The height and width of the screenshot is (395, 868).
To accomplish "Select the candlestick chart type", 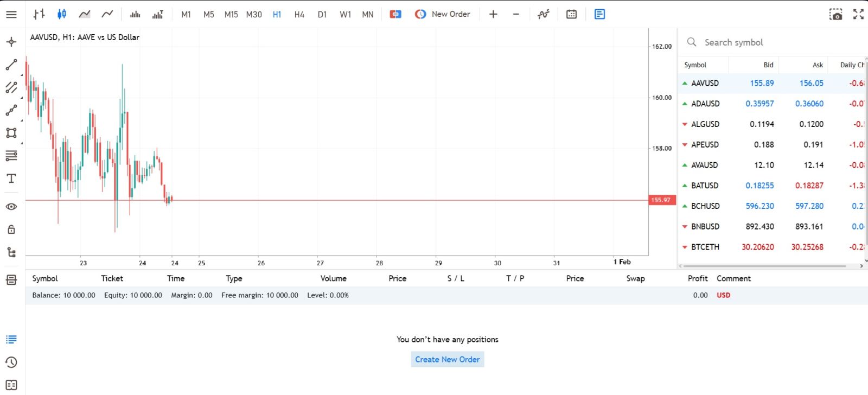I will point(62,15).
